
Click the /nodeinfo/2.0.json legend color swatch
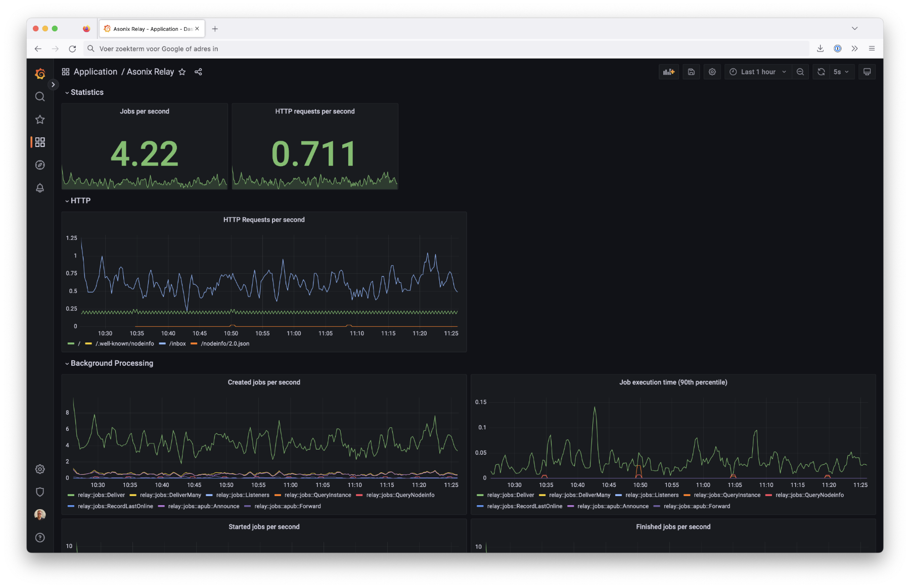[194, 344]
